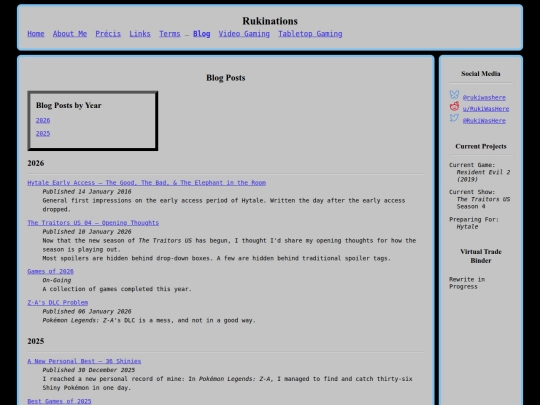Image resolution: width=540 pixels, height=405 pixels.
Task: Open the Best Games of 2025 post
Action: [60, 401]
